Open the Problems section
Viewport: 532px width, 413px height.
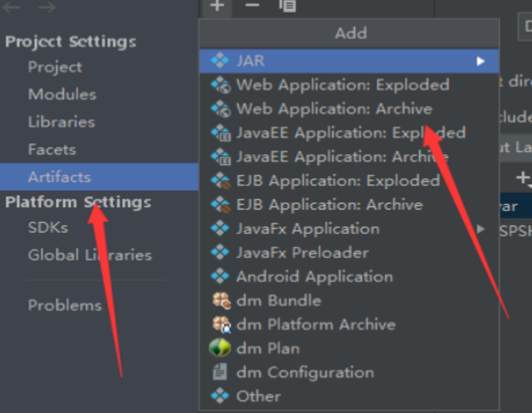65,305
